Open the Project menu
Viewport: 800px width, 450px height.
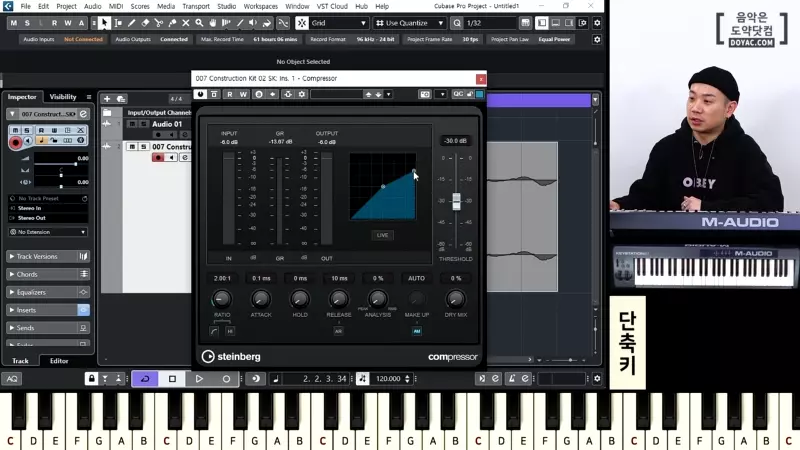point(66,6)
